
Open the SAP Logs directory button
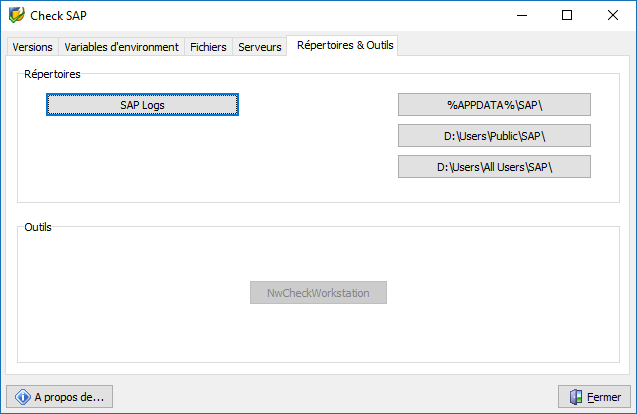[142, 105]
